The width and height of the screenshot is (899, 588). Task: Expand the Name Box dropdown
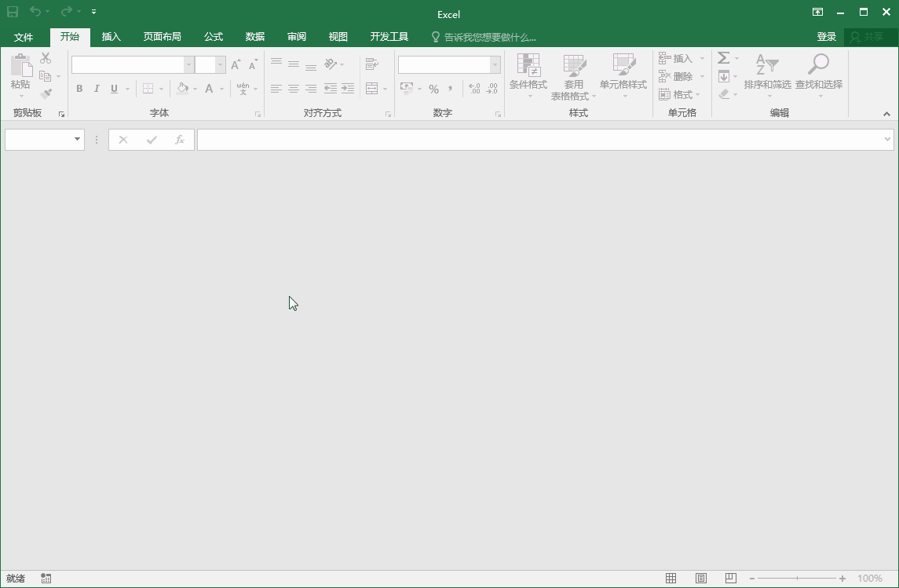pos(76,139)
